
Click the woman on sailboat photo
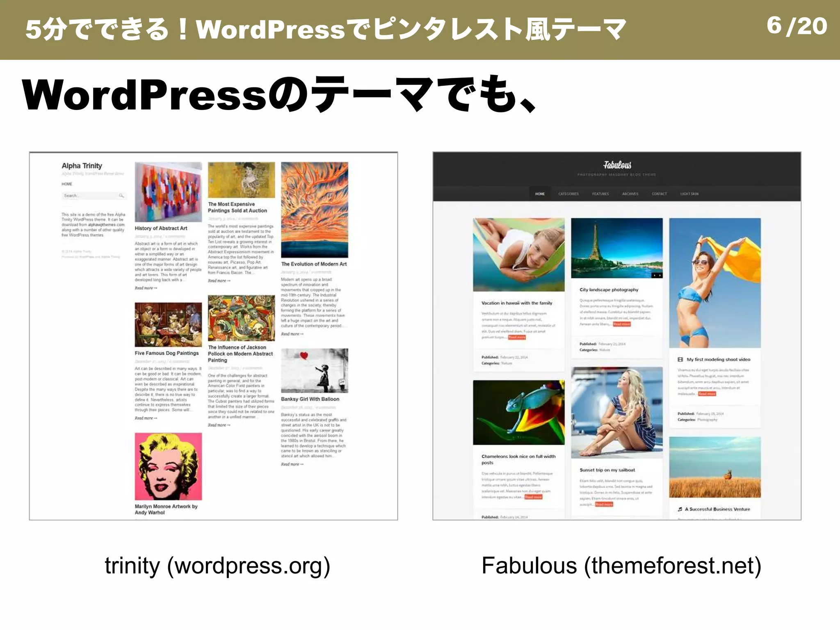617,413
